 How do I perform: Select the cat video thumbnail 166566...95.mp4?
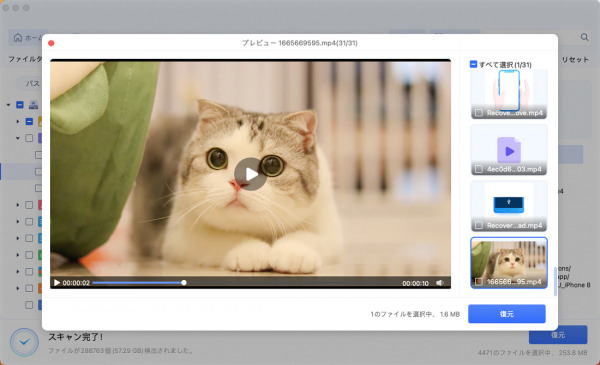tap(509, 263)
